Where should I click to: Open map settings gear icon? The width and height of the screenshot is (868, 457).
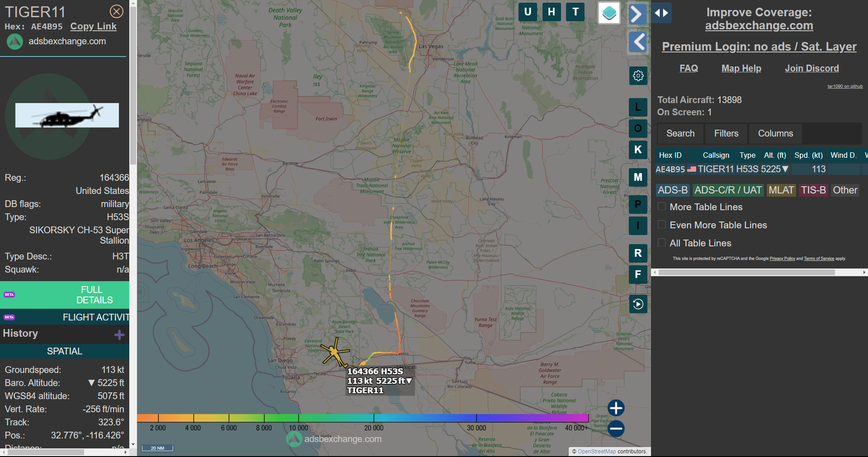[x=638, y=75]
